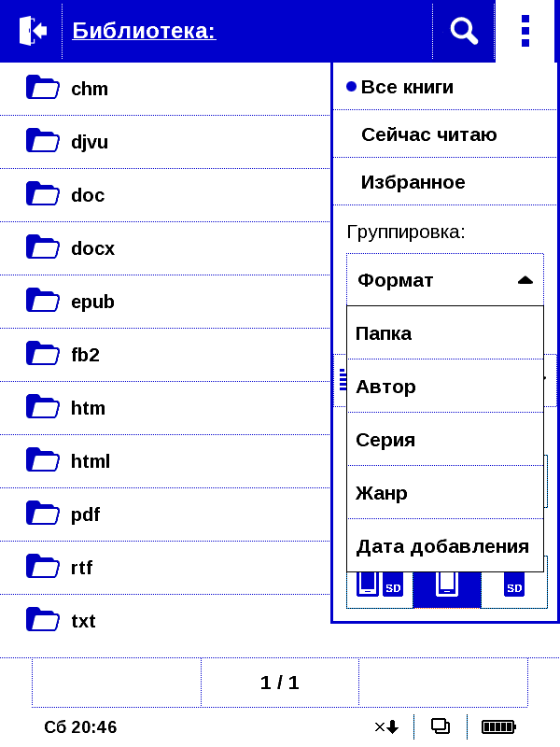Open the epub folder
Image resolution: width=560 pixels, height=747 pixels.
click(165, 302)
